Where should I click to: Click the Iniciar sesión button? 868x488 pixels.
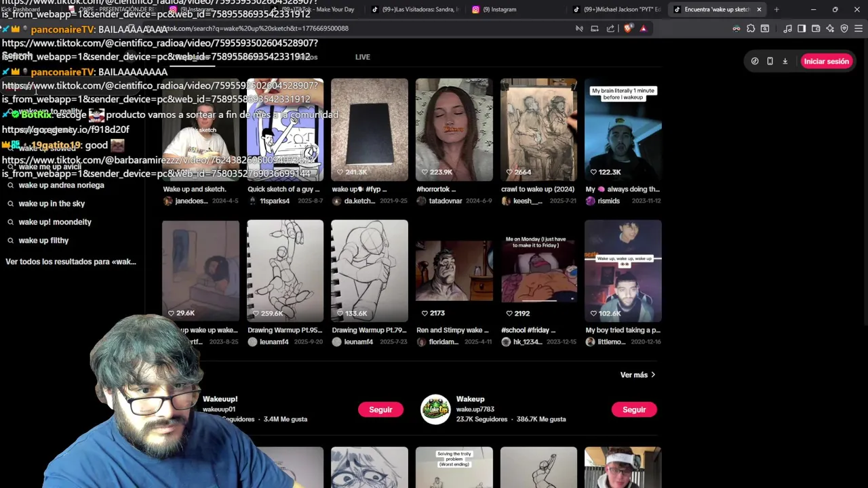(x=826, y=61)
